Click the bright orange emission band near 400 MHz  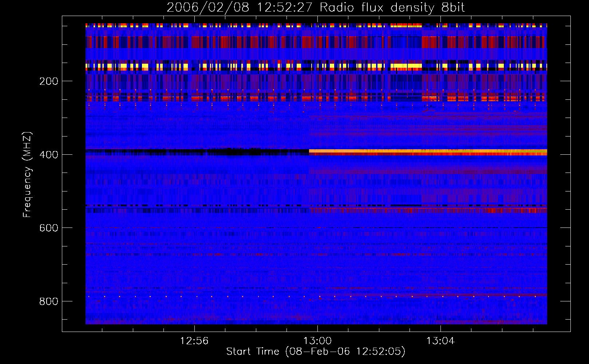point(428,152)
